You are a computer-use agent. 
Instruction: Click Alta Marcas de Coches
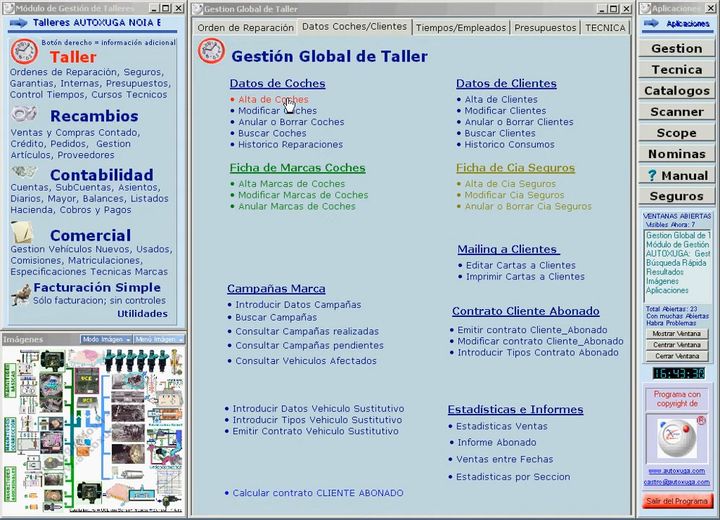(x=291, y=184)
